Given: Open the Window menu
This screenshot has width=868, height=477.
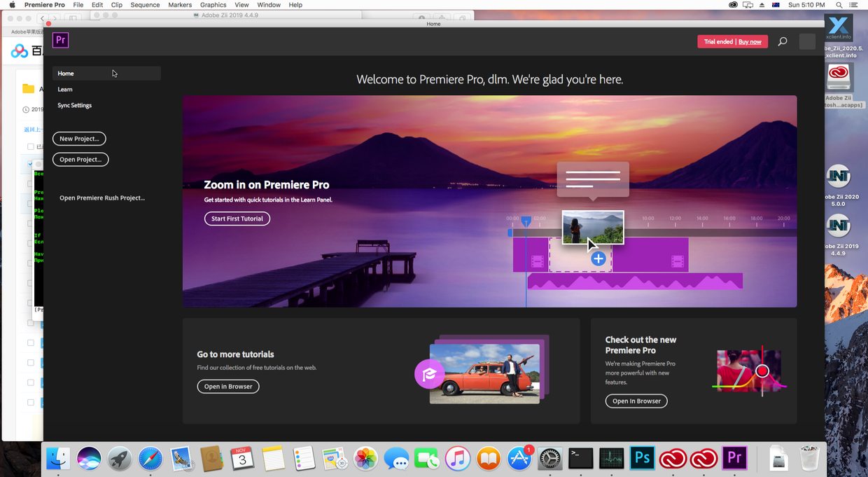Looking at the screenshot, I should pos(269,5).
